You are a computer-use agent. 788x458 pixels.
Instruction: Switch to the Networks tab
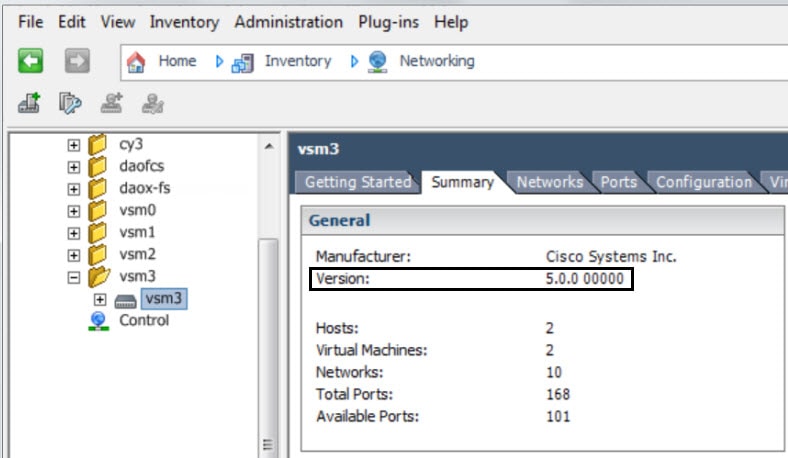coord(549,182)
